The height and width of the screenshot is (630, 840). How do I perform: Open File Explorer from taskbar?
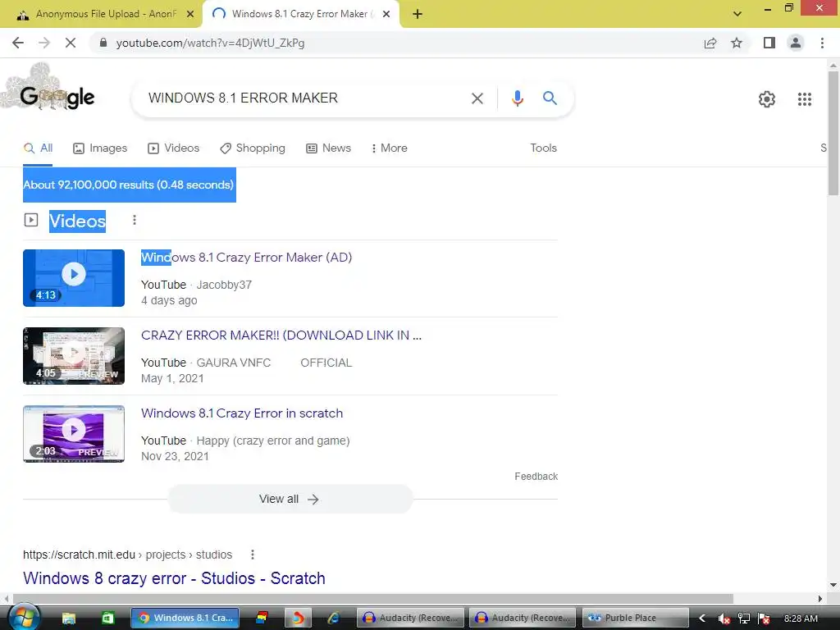[x=69, y=619]
